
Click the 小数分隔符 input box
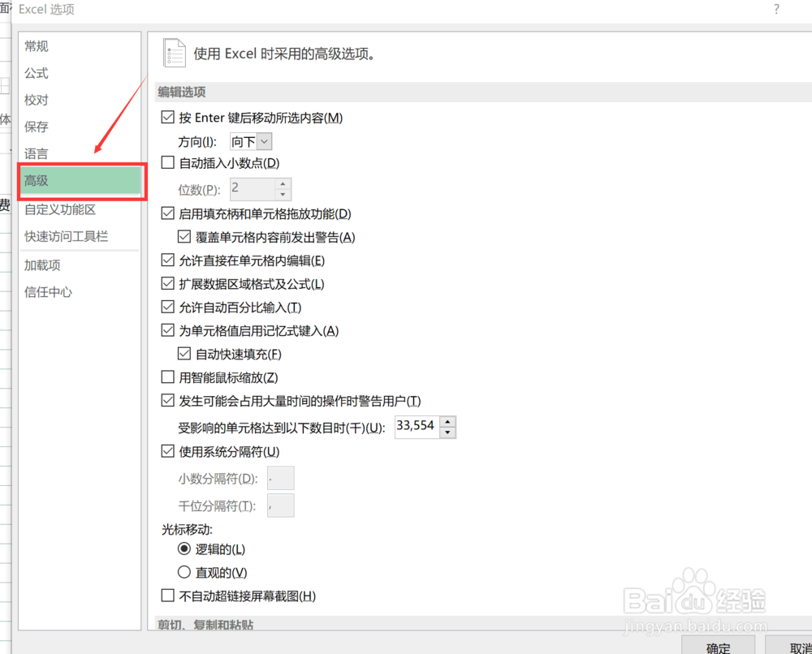point(281,478)
